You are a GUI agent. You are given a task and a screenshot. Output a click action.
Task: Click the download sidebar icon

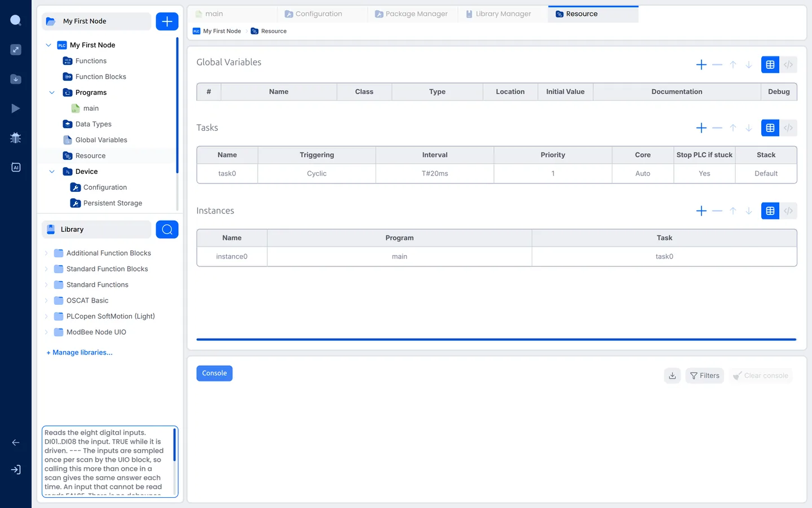(x=16, y=79)
